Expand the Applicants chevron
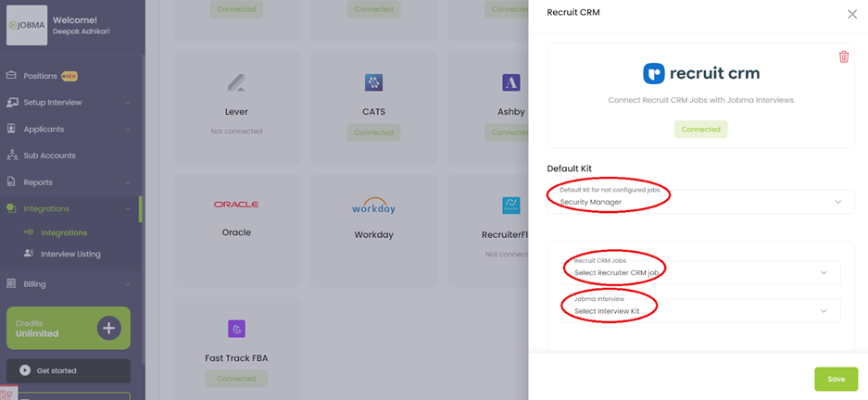 (128, 130)
